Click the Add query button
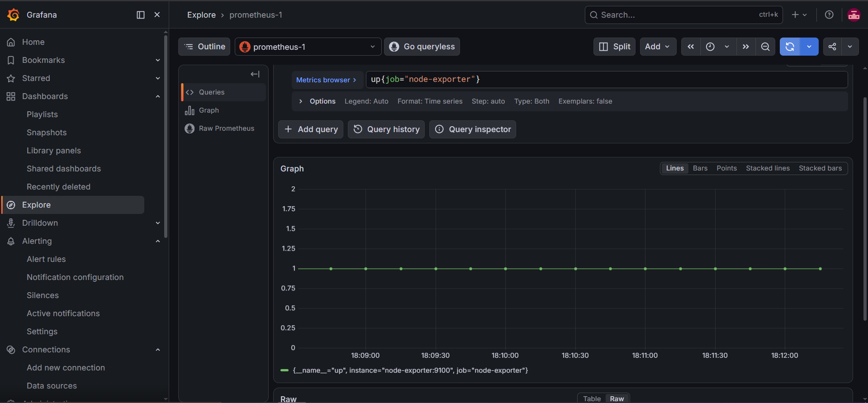 [311, 129]
